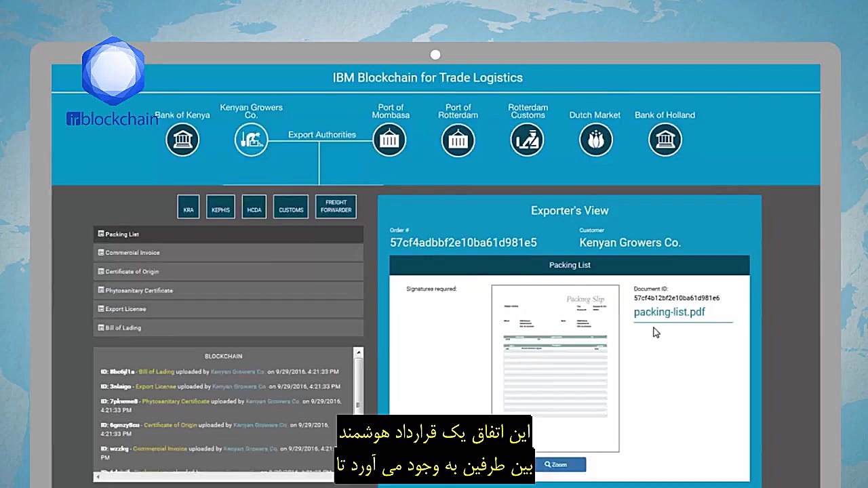Click blockchain scrollbar up arrow
Viewport: 868px width, 488px height.
[x=359, y=352]
